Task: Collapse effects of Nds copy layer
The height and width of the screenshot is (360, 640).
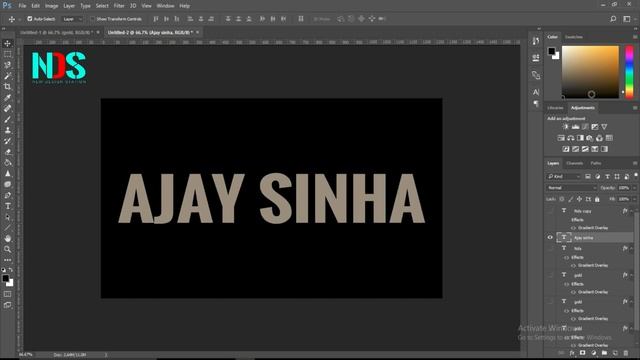Action: (631, 211)
